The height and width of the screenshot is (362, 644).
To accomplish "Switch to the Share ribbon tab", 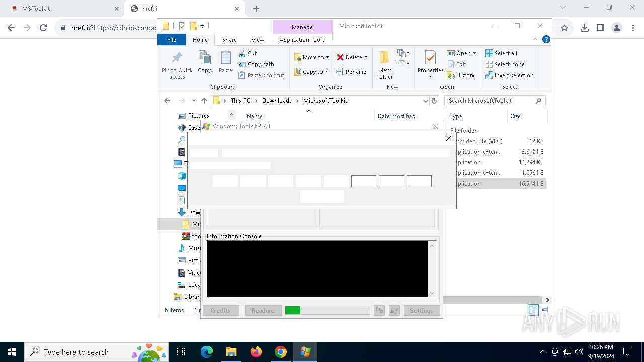I will 229,40.
